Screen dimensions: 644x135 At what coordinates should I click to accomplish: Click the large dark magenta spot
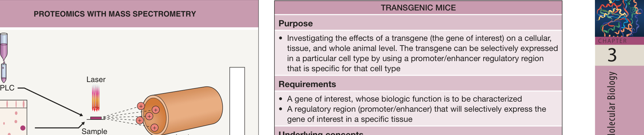coord(23,128)
